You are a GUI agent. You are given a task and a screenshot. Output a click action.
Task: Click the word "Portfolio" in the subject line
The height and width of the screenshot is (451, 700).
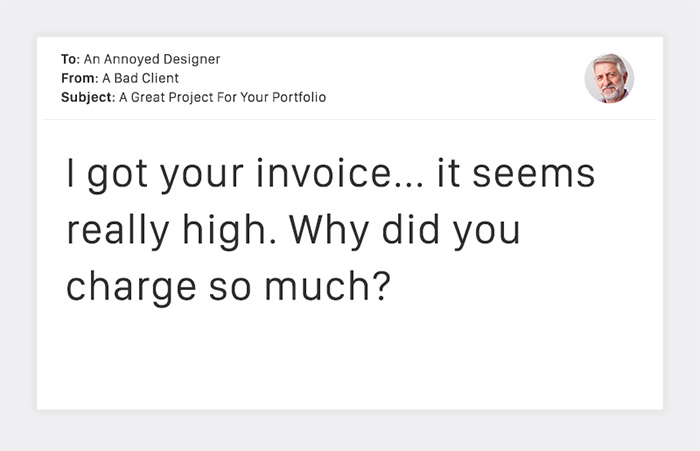(298, 97)
